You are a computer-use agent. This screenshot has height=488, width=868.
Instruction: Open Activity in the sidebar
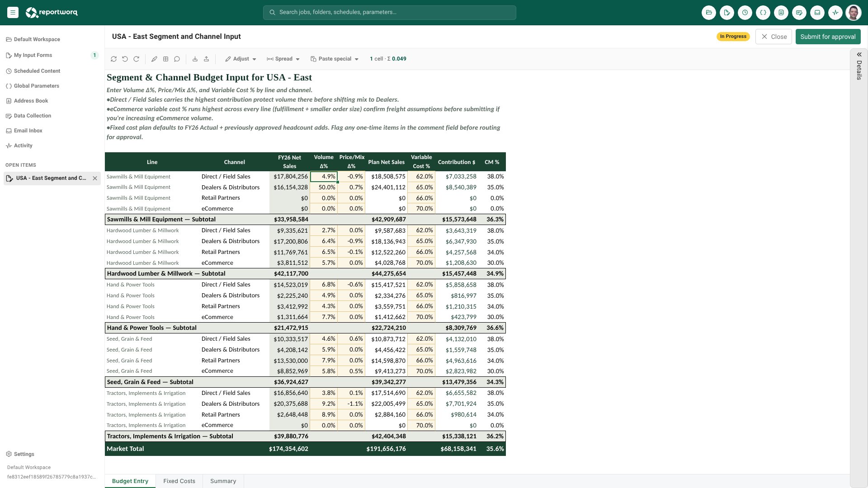click(52, 145)
